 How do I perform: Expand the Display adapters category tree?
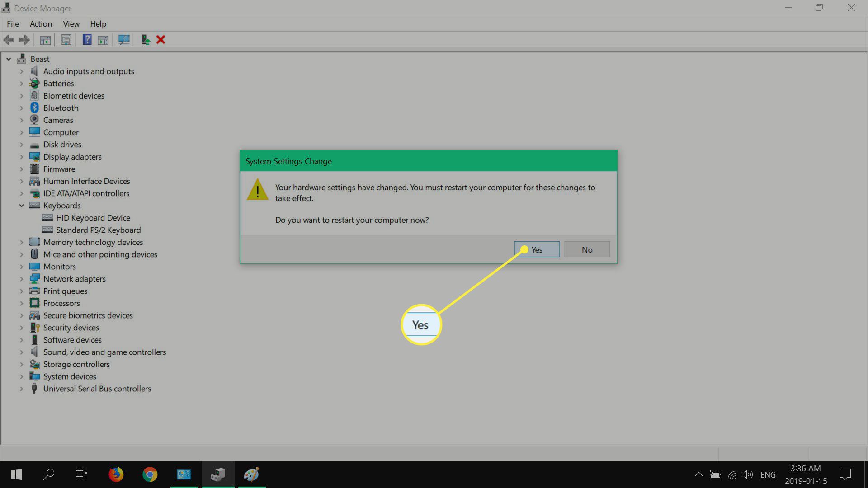coord(21,156)
